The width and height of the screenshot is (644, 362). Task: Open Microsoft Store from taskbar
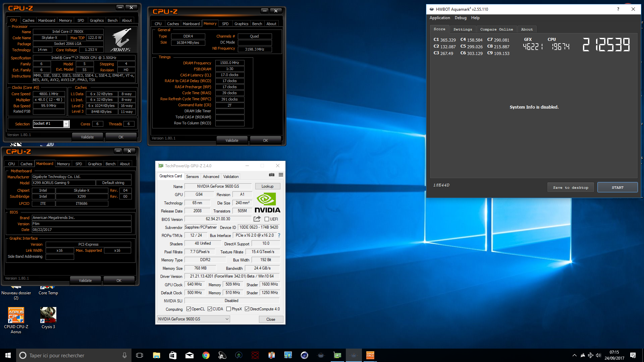point(173,355)
